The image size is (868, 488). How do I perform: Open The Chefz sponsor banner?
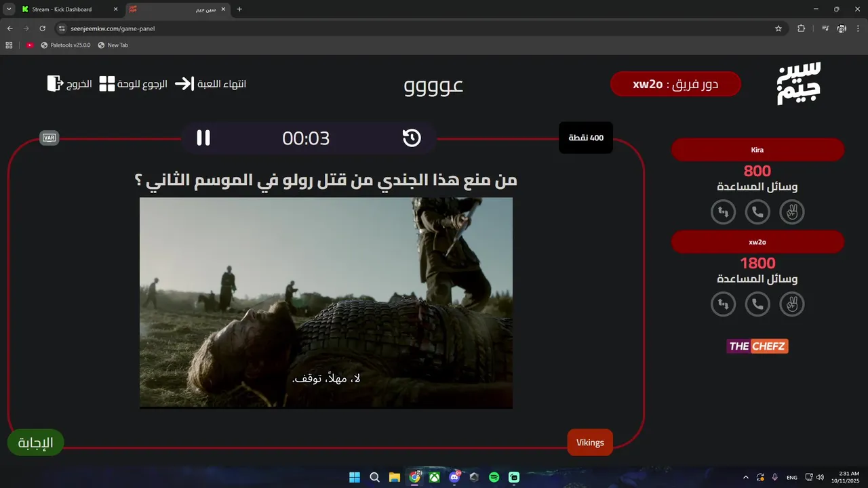click(x=757, y=346)
